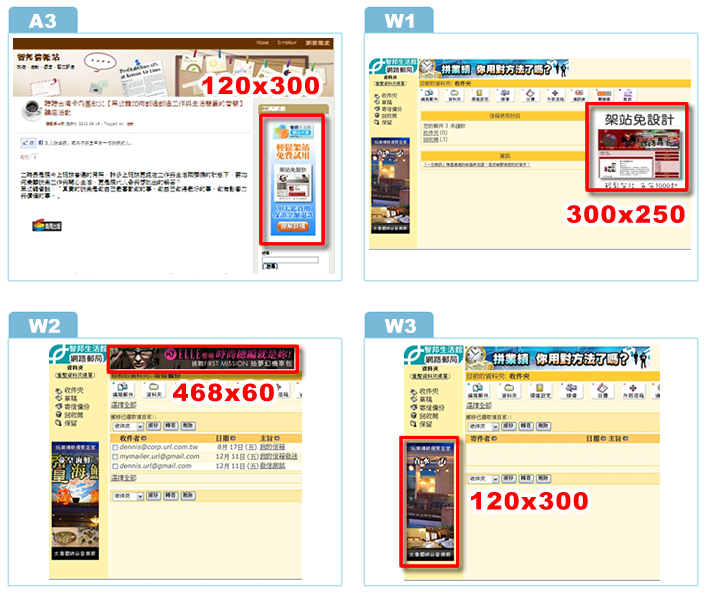Sort by 主旨 subject column in W2
This screenshot has height=612, width=706.
coord(270,438)
